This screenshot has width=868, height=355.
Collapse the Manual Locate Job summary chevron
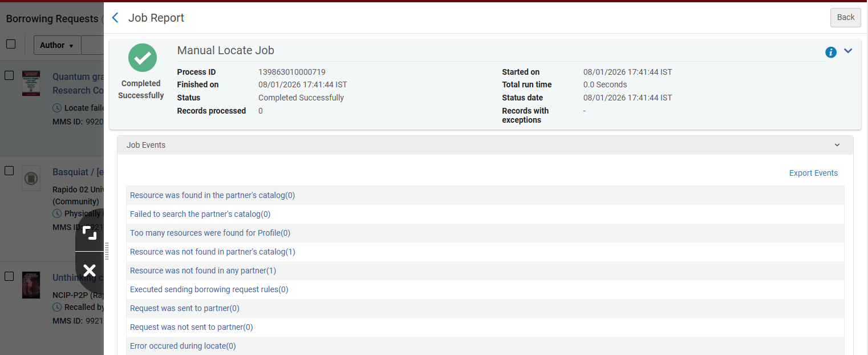[x=848, y=51]
